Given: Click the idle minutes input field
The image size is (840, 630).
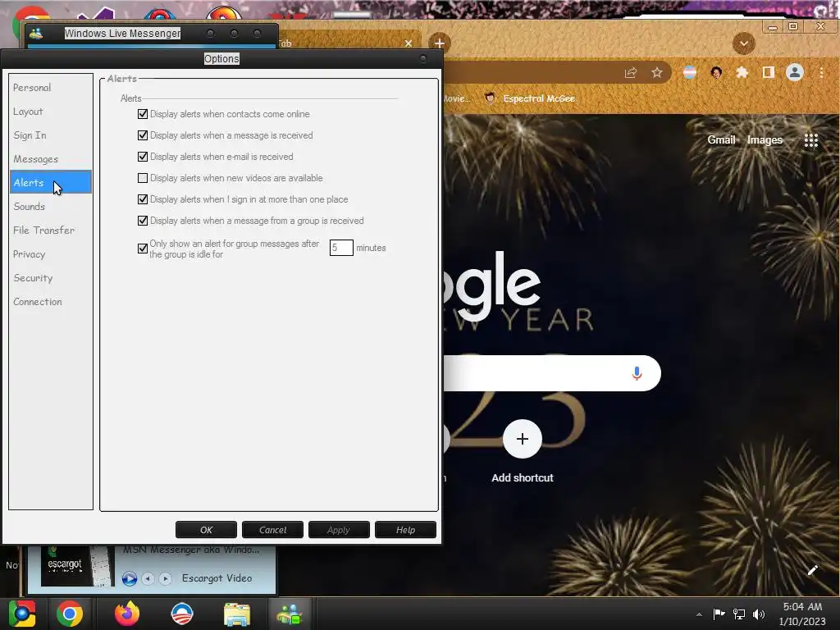Looking at the screenshot, I should [341, 248].
